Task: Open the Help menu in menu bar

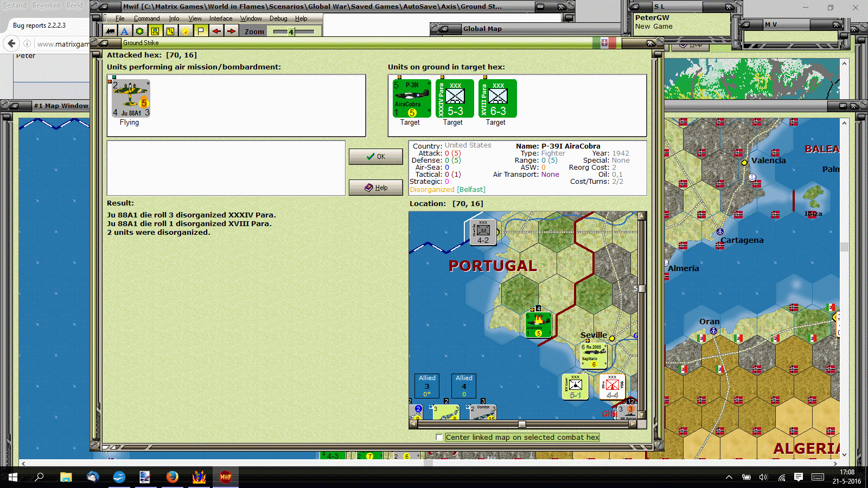Action: click(x=301, y=18)
